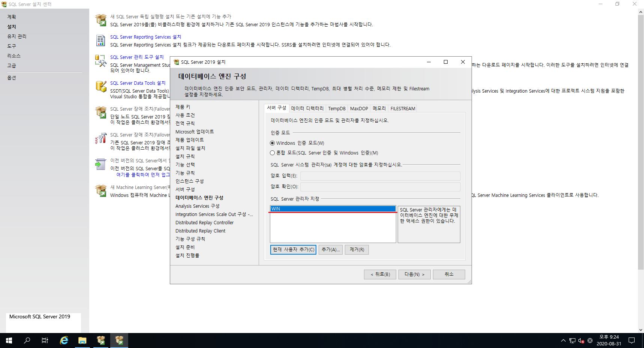Open the 유지 관리 page in Installation Center
Image resolution: width=644 pixels, height=348 pixels.
pyautogui.click(x=17, y=36)
